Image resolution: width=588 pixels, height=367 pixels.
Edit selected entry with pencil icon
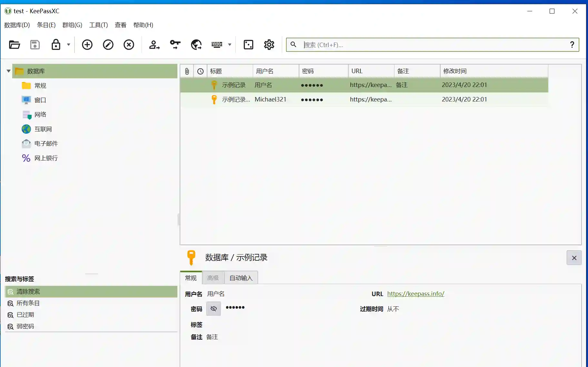click(108, 44)
